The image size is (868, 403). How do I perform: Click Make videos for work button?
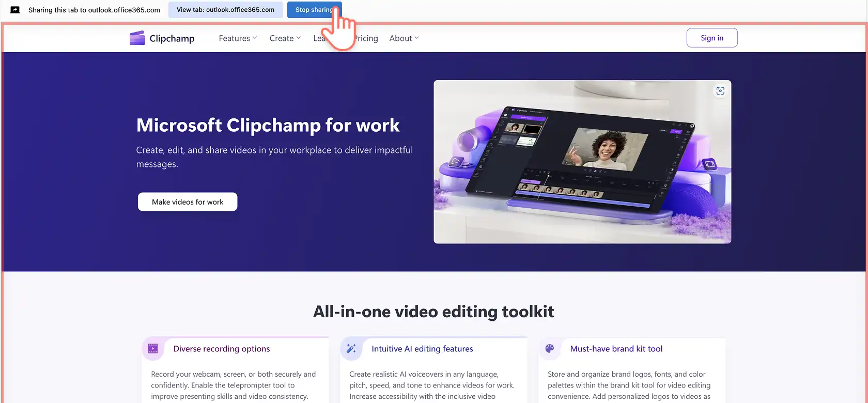[x=188, y=202]
